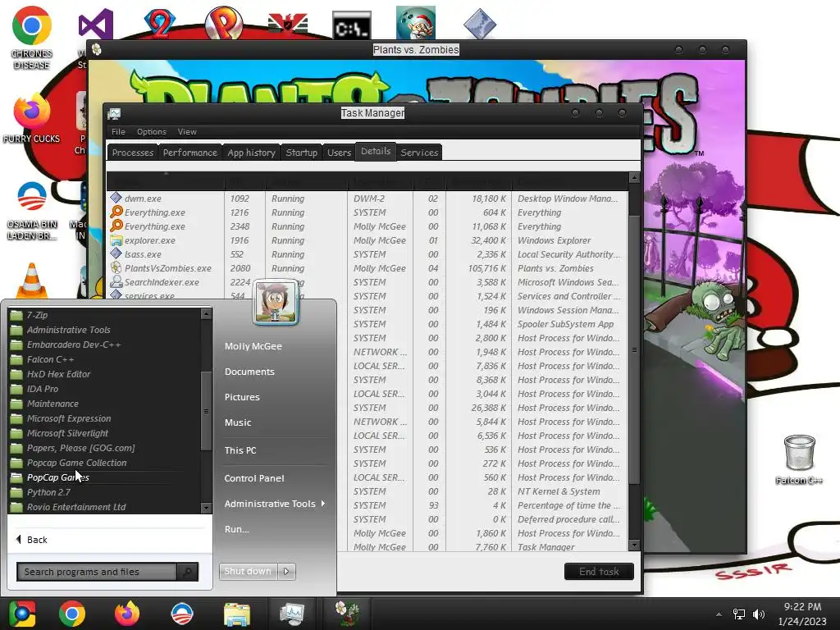Click the Search programs and files box
The width and height of the screenshot is (840, 630).
coord(97,572)
